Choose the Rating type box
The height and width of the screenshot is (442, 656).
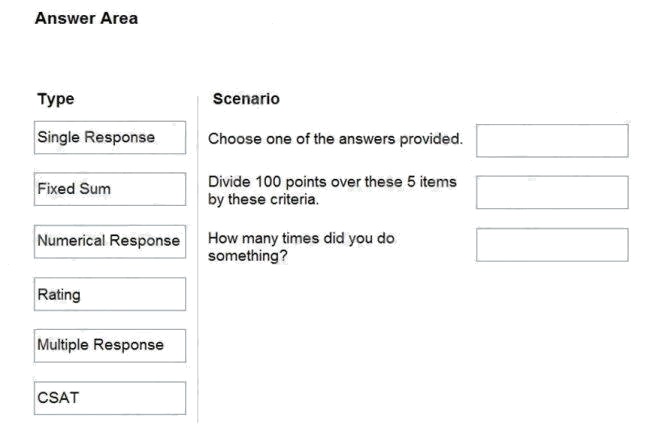109,294
